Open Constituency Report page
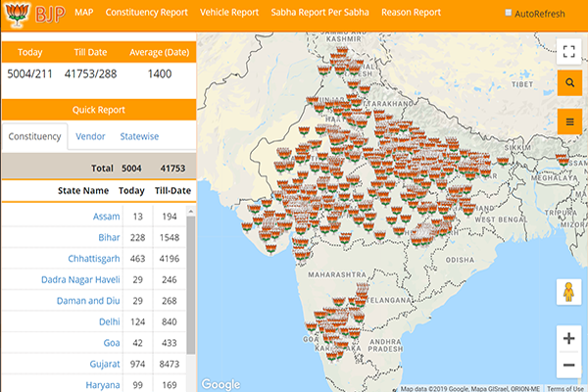Image resolution: width=588 pixels, height=392 pixels. pyautogui.click(x=147, y=13)
